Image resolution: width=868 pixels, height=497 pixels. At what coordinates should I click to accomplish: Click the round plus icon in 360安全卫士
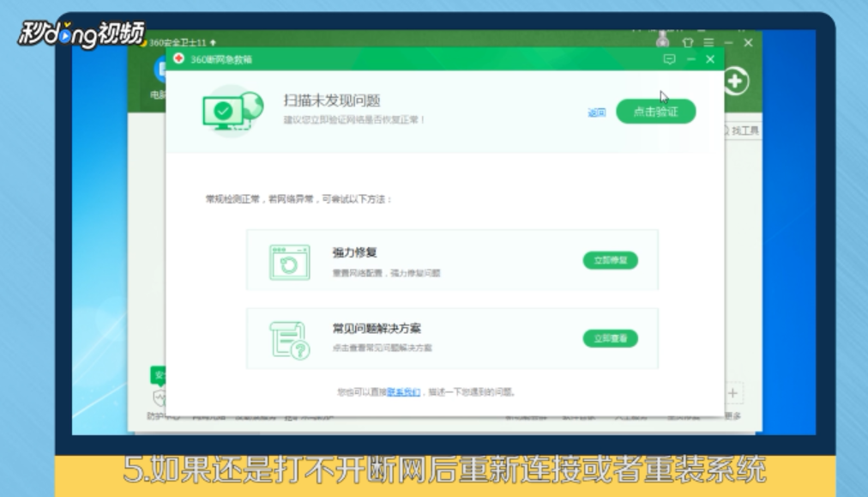(736, 82)
